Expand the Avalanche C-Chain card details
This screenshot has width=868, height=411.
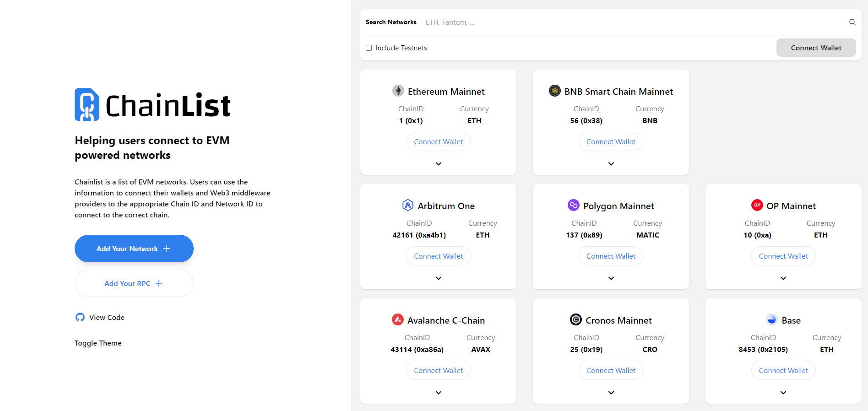pyautogui.click(x=439, y=393)
